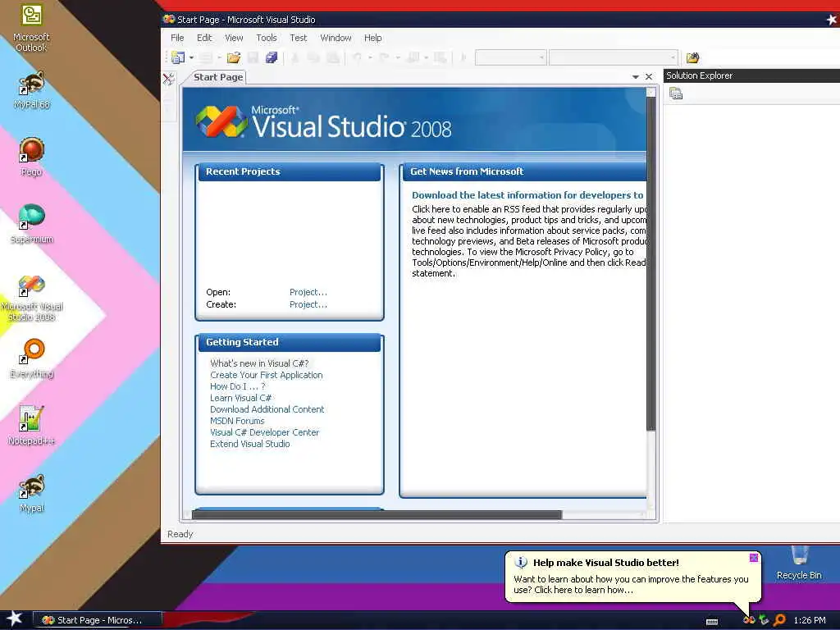
Task: Click the Visual Studio system tray icon
Action: click(749, 620)
